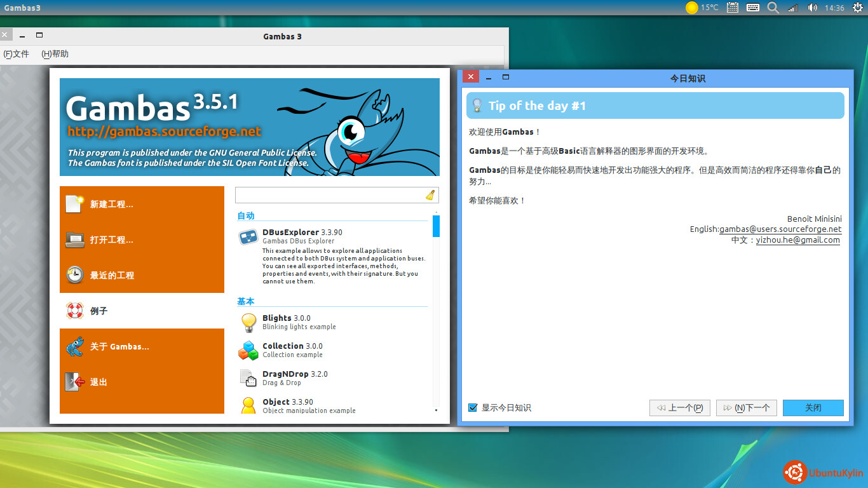Screen dimensions: 868x488
Task: Click the gambas@users.sourceforge.net email link
Action: click(780, 229)
